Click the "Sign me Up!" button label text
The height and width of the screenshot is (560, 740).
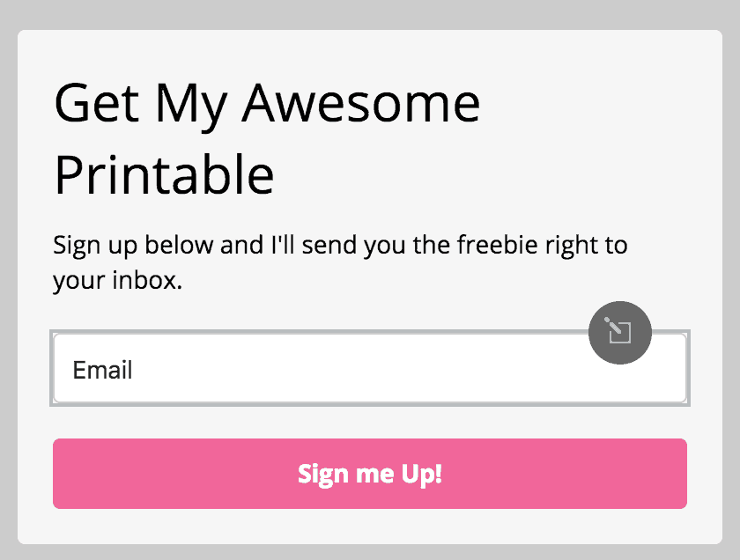pyautogui.click(x=370, y=474)
